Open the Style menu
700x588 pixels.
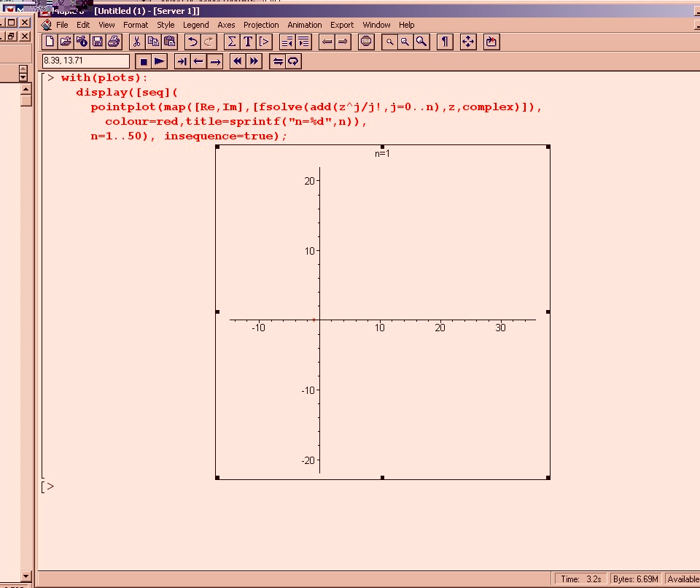(166, 25)
